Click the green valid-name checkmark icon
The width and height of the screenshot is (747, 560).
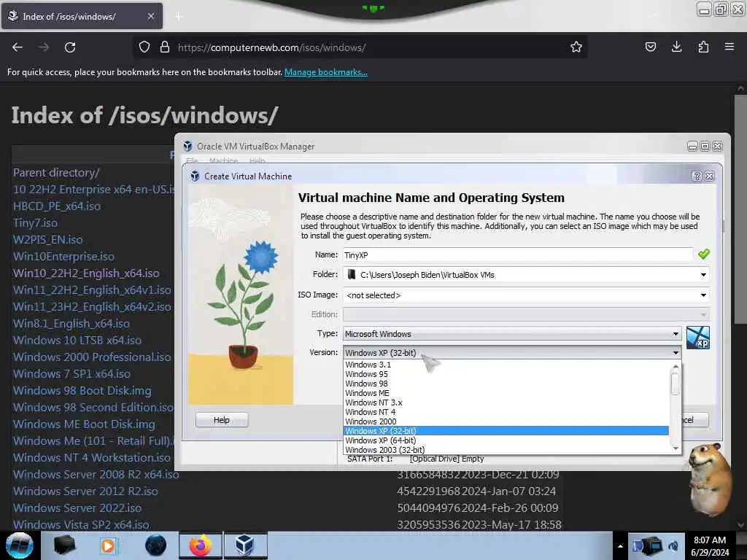coord(704,254)
